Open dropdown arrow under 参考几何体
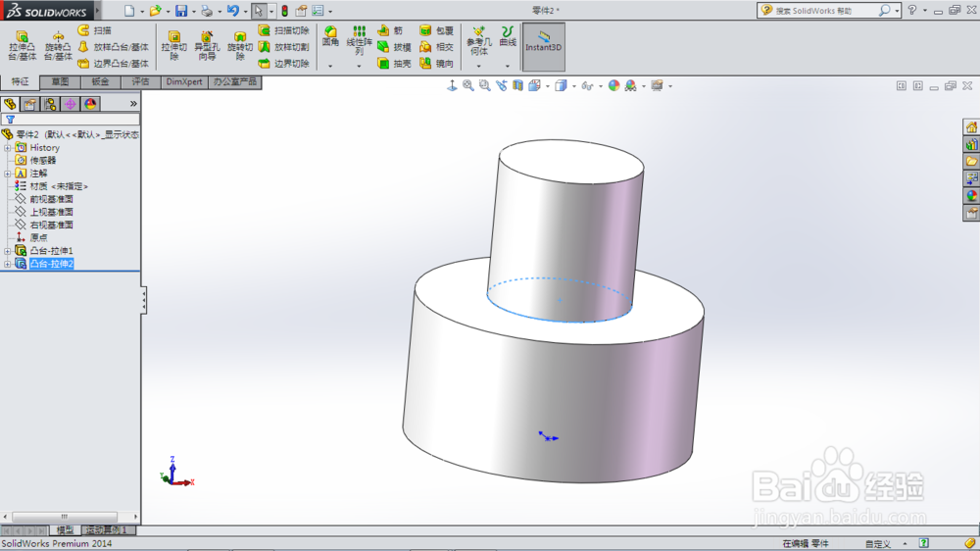Screen dimensions: 980x551 (479, 66)
